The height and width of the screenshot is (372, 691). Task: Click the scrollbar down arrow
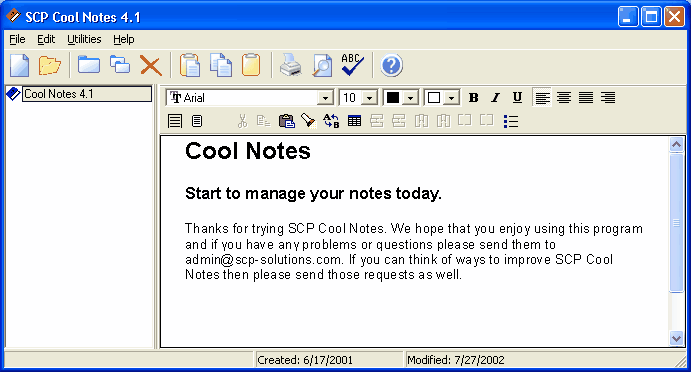(676, 338)
